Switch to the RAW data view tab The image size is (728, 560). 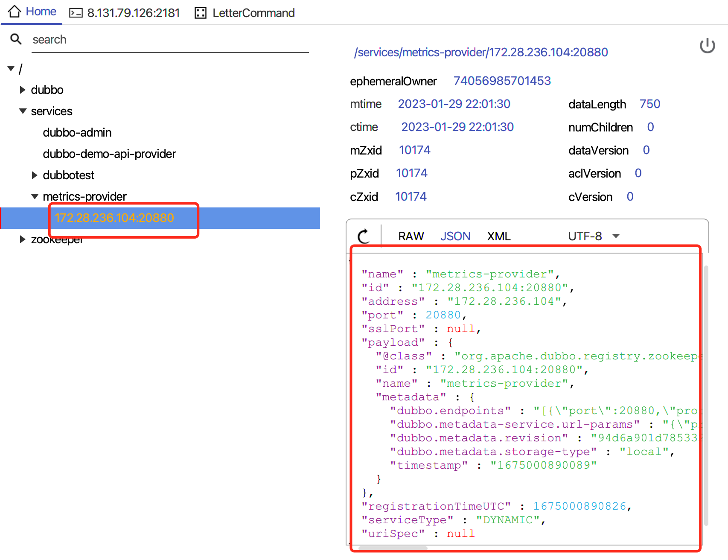click(411, 236)
